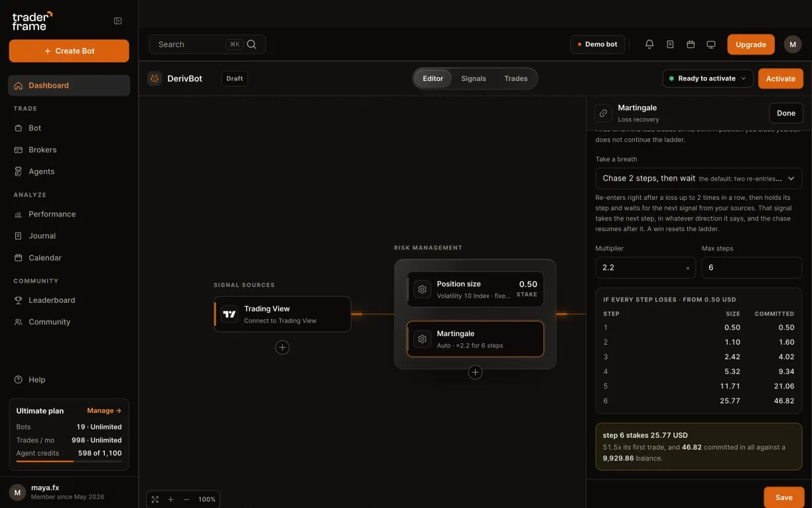
Task: Open Dashboard in the sidebar
Action: click(69, 86)
